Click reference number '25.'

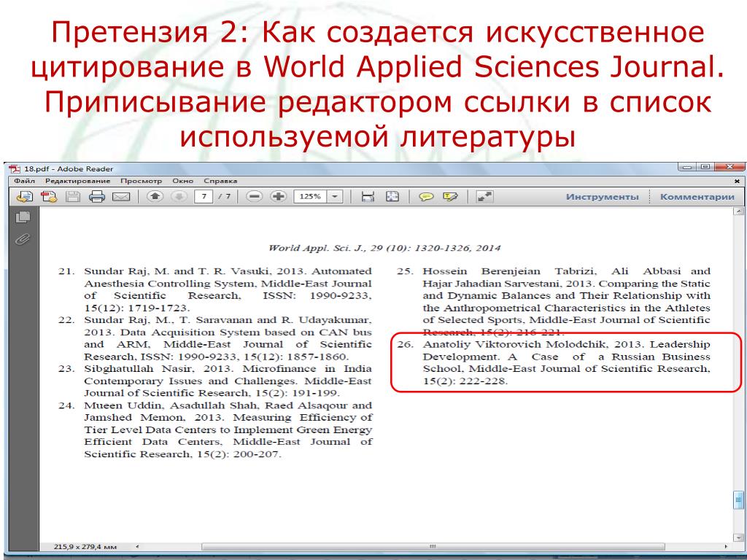tap(405, 271)
